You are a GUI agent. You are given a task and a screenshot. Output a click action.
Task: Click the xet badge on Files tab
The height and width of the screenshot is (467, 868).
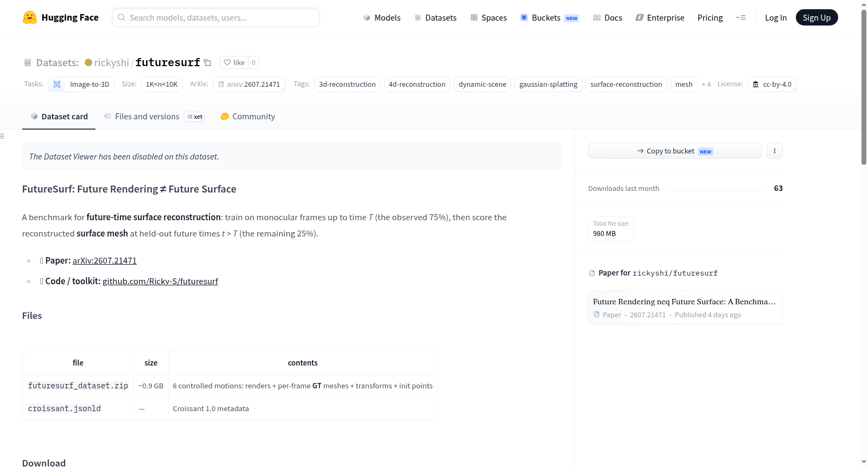(195, 117)
